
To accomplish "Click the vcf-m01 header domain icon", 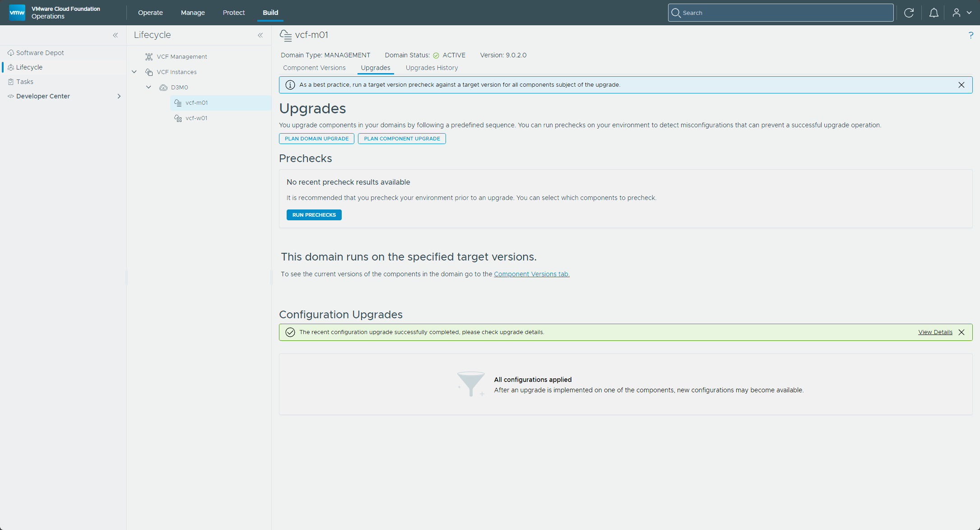I will coord(285,35).
